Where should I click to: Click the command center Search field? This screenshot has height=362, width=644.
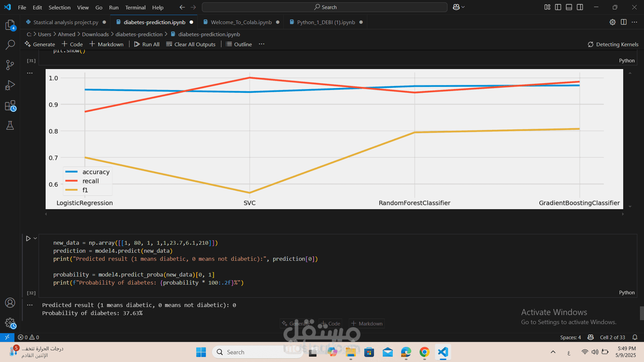coord(325,7)
